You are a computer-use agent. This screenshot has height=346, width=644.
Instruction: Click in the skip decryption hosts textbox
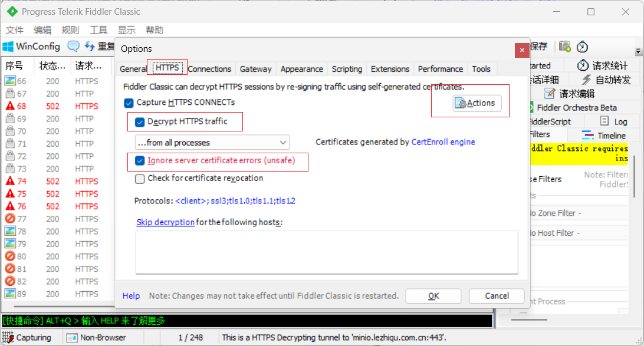click(327, 252)
